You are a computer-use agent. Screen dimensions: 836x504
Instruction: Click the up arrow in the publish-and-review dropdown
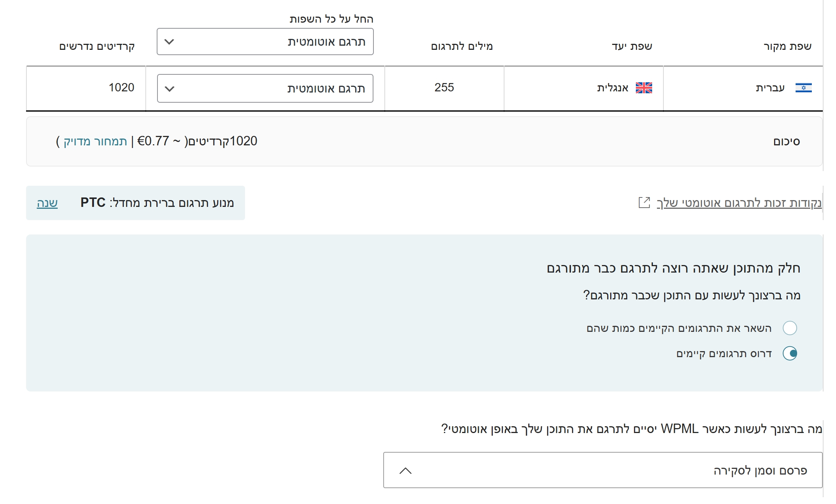[406, 471]
